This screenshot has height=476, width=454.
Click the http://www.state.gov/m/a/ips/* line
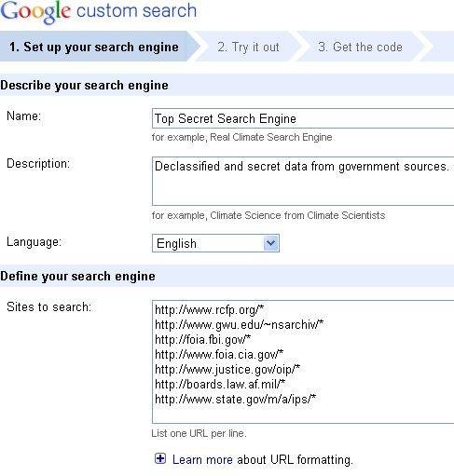[235, 400]
